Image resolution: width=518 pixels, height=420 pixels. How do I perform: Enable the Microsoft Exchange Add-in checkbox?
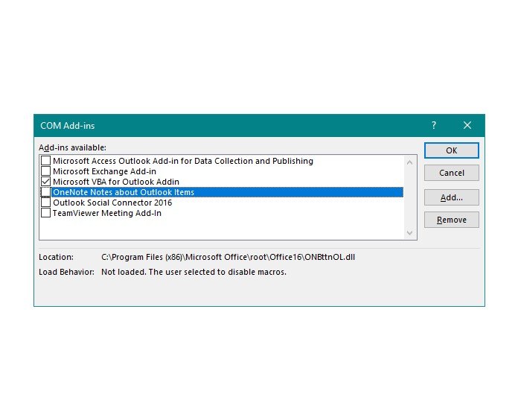pyautogui.click(x=45, y=171)
